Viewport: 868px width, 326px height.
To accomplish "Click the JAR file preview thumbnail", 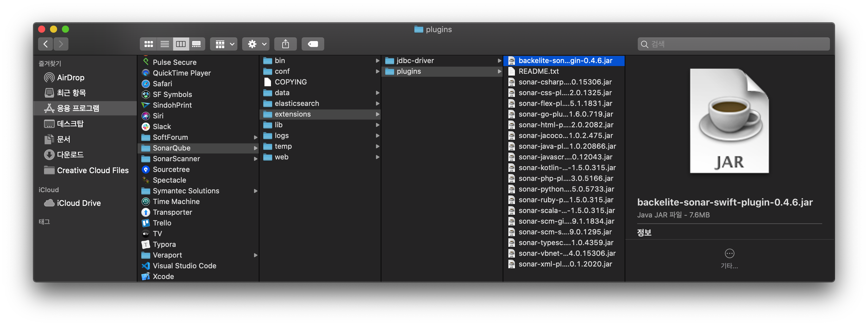I will click(x=729, y=121).
